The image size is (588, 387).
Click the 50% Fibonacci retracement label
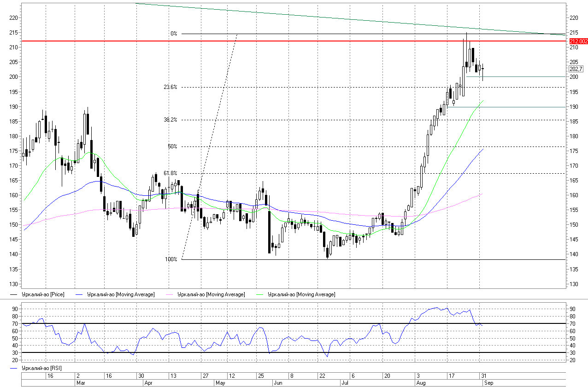(172, 147)
